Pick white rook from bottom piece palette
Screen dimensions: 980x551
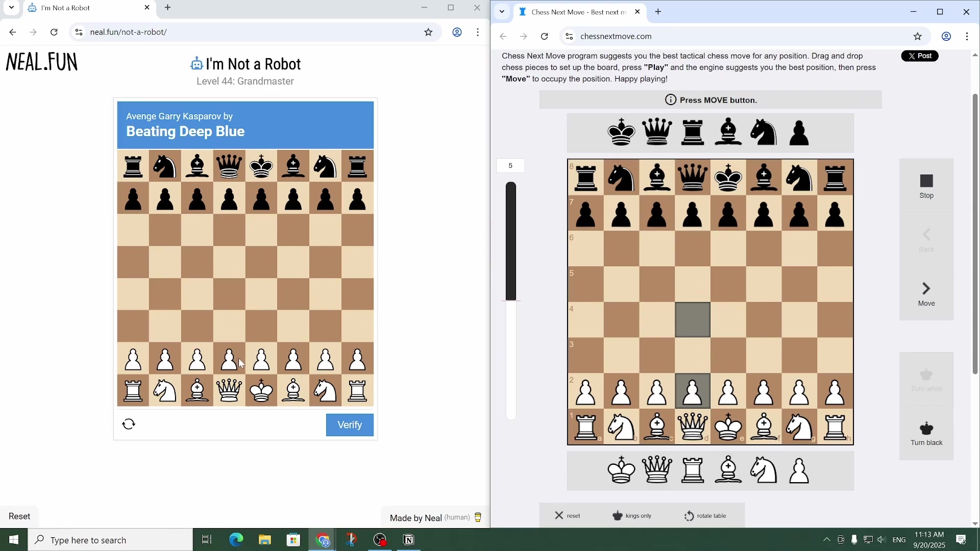coord(693,470)
